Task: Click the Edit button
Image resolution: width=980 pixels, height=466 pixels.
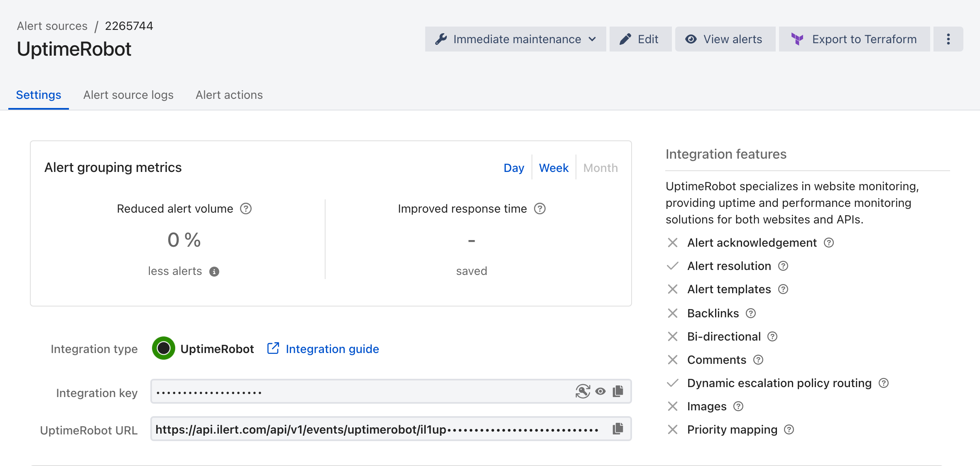Action: (640, 39)
